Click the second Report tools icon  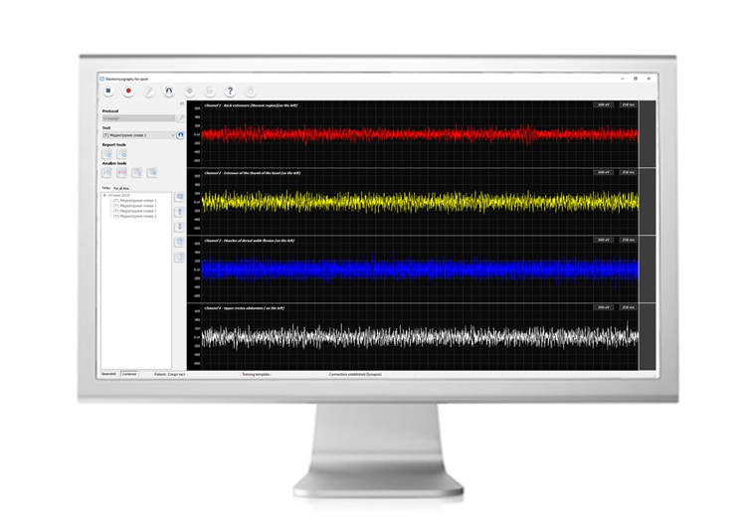[x=121, y=154]
